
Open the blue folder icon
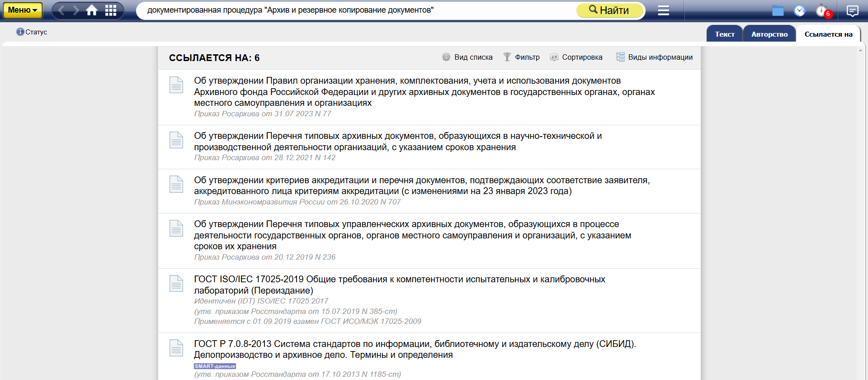(778, 10)
